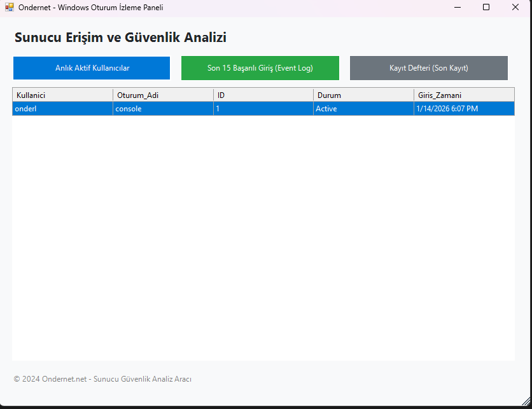
Task: Click the application icon in the title bar
Action: click(x=9, y=7)
